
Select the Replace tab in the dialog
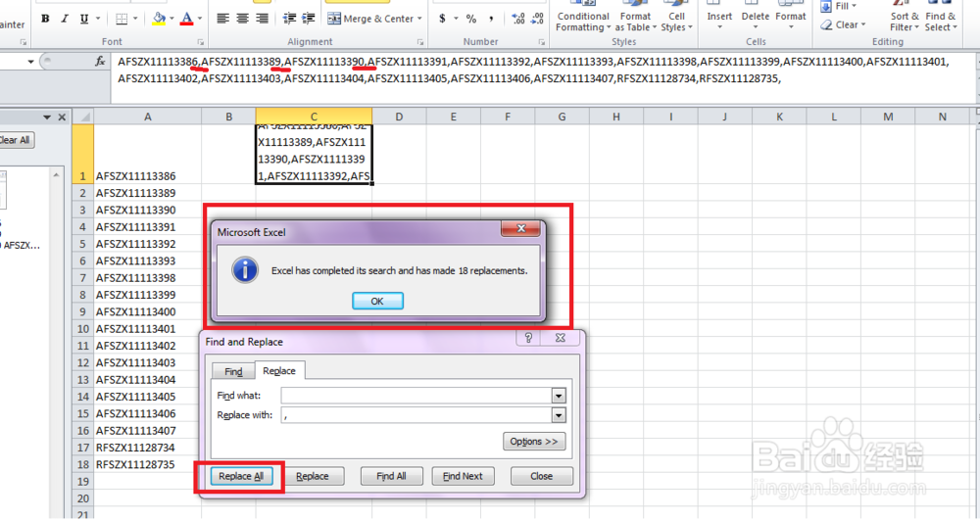pyautogui.click(x=278, y=371)
